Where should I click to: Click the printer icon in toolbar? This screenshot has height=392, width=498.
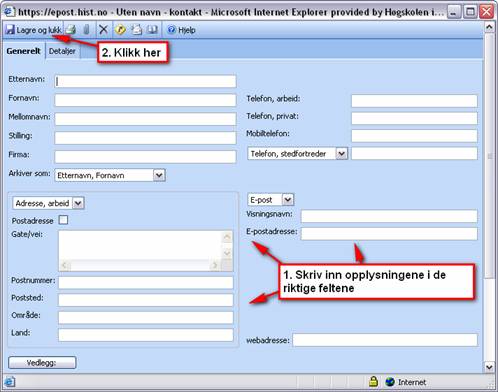[71, 30]
